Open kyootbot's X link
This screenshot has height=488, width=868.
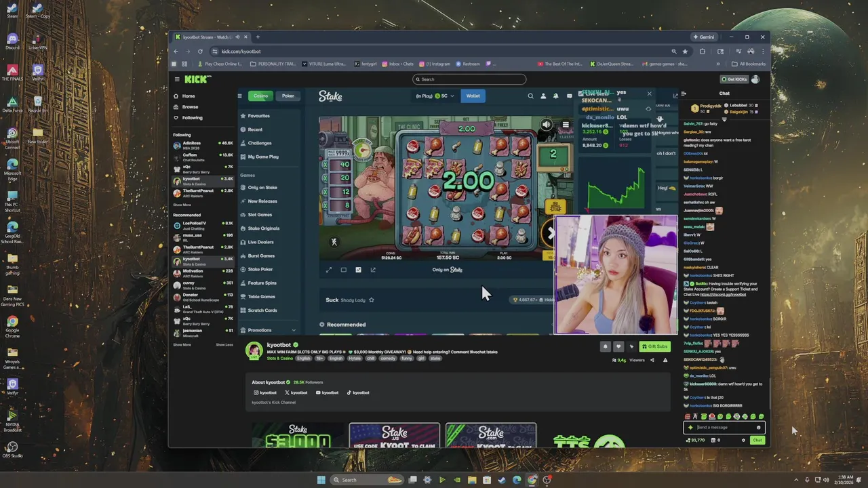(296, 392)
